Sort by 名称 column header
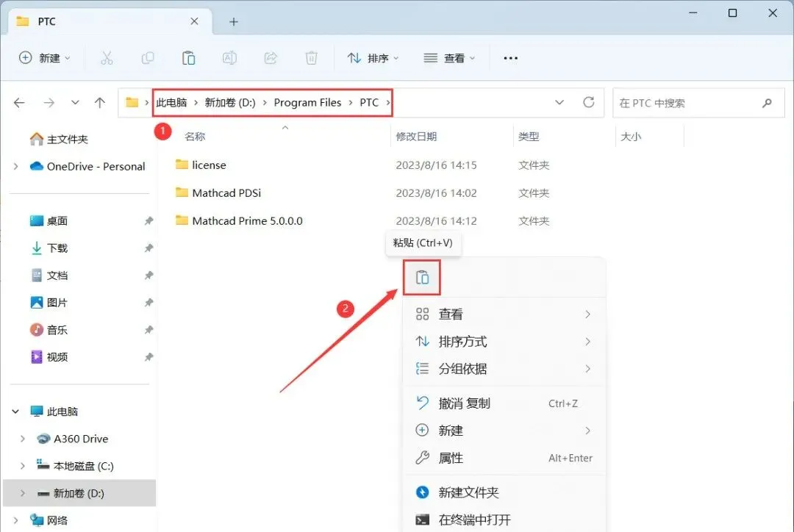 195,137
